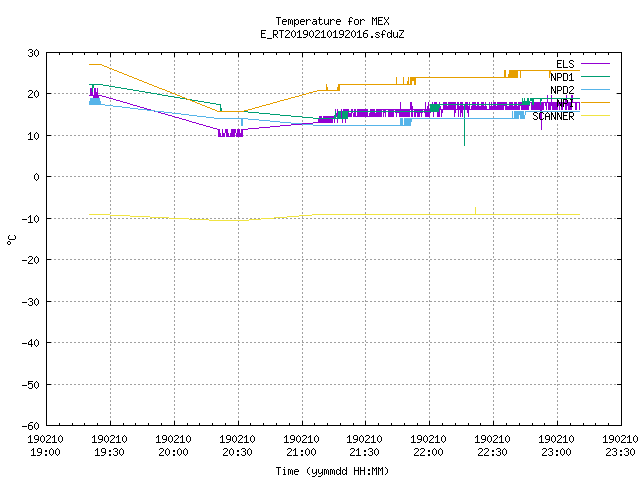Click the x-axis title 'Time (yymmdd HH:MM)'
The width and height of the screenshot is (640, 480).
332,471
